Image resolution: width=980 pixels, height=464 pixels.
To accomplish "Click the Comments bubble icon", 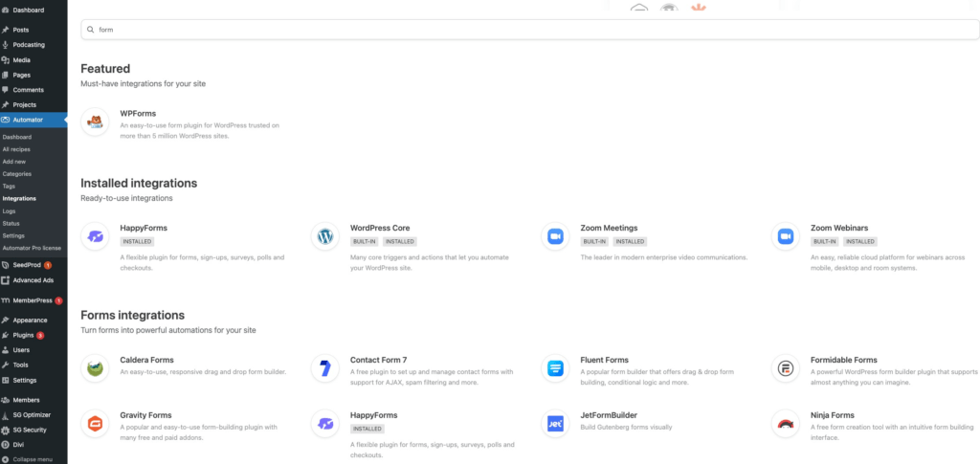I will (6, 90).
